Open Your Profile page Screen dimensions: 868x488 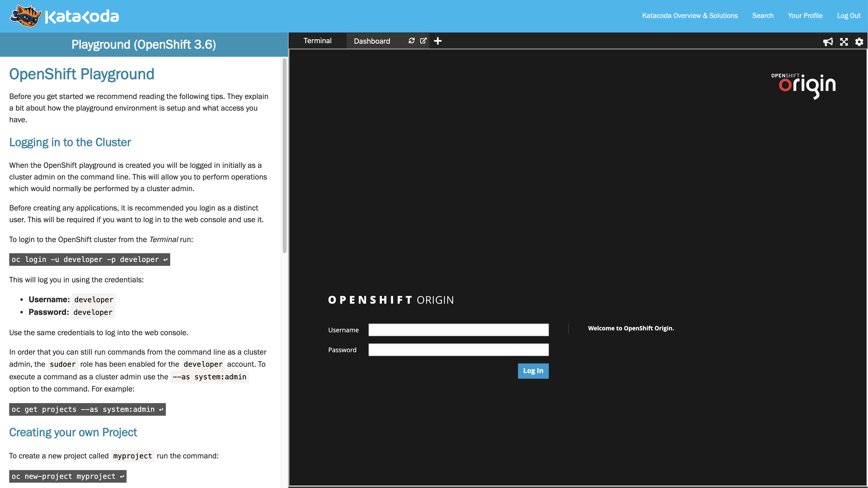coord(805,16)
